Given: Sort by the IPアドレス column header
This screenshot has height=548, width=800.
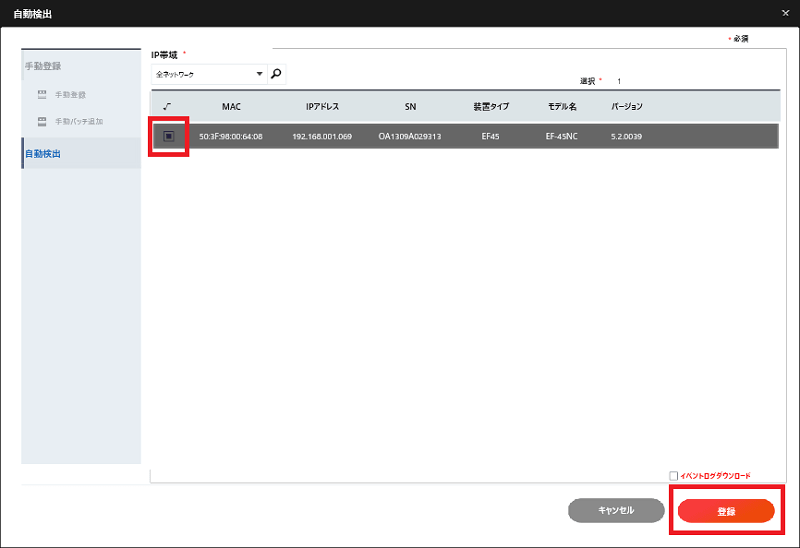Looking at the screenshot, I should pyautogui.click(x=322, y=107).
